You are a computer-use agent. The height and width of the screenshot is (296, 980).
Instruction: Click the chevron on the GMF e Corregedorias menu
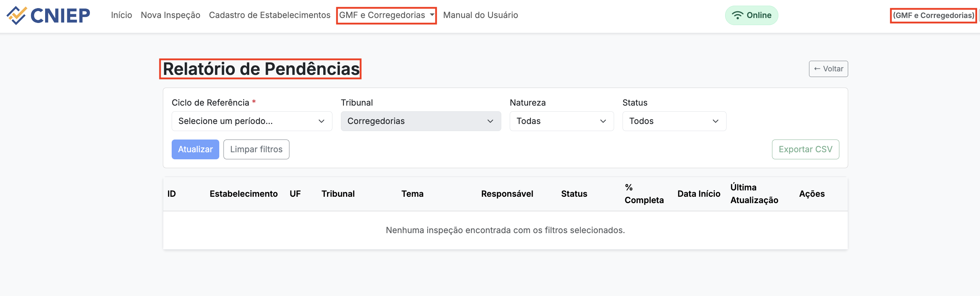pos(431,15)
